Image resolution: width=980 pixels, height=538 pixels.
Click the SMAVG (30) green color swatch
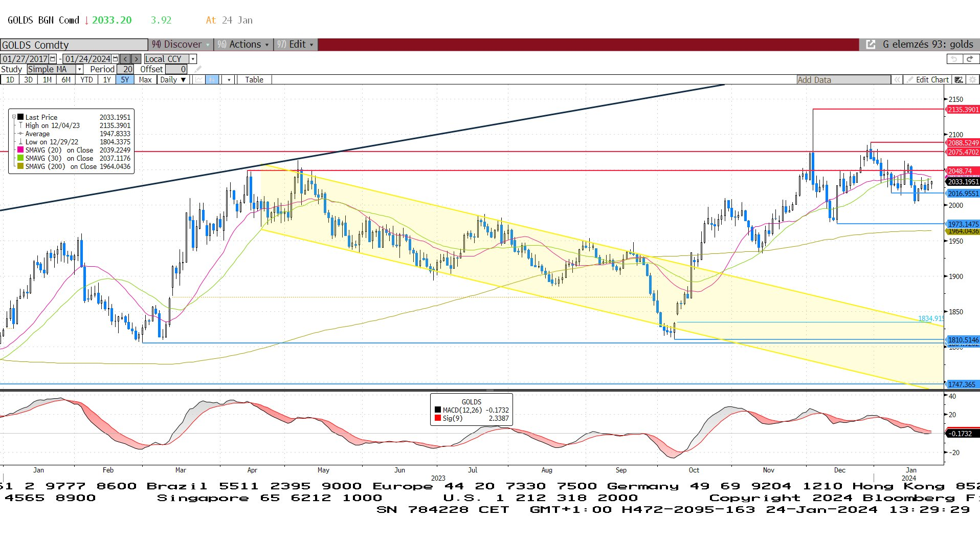pos(20,158)
